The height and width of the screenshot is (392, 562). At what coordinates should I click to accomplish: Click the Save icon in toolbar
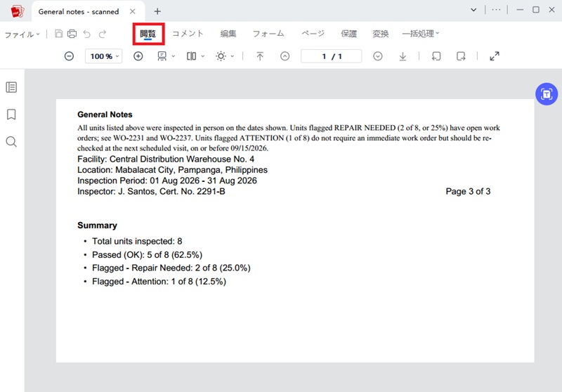(x=58, y=34)
